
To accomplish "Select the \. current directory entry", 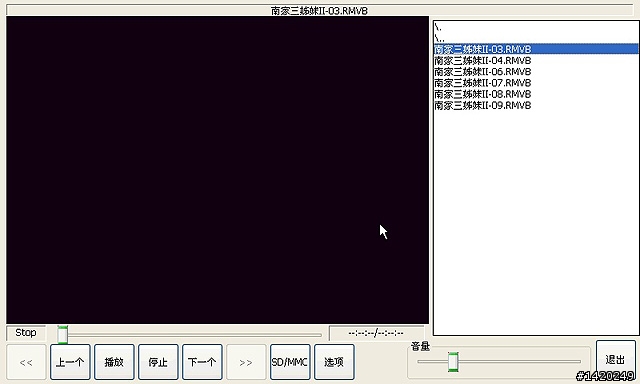I will click(536, 27).
